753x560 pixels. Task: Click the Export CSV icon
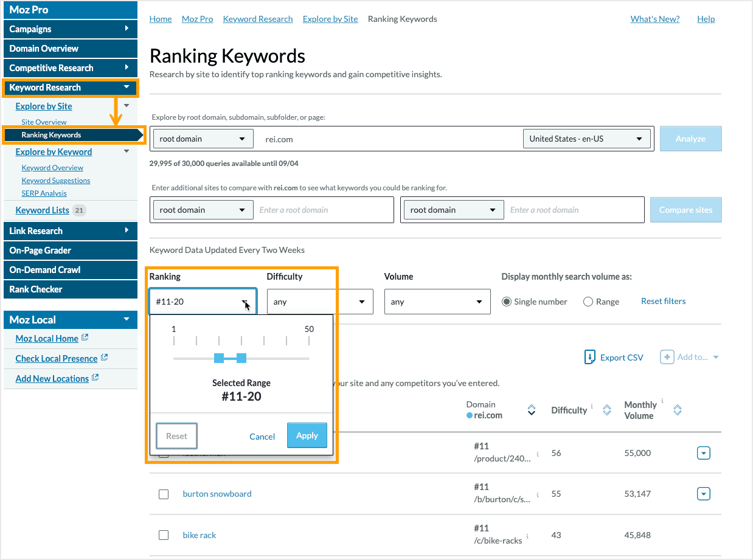(589, 357)
